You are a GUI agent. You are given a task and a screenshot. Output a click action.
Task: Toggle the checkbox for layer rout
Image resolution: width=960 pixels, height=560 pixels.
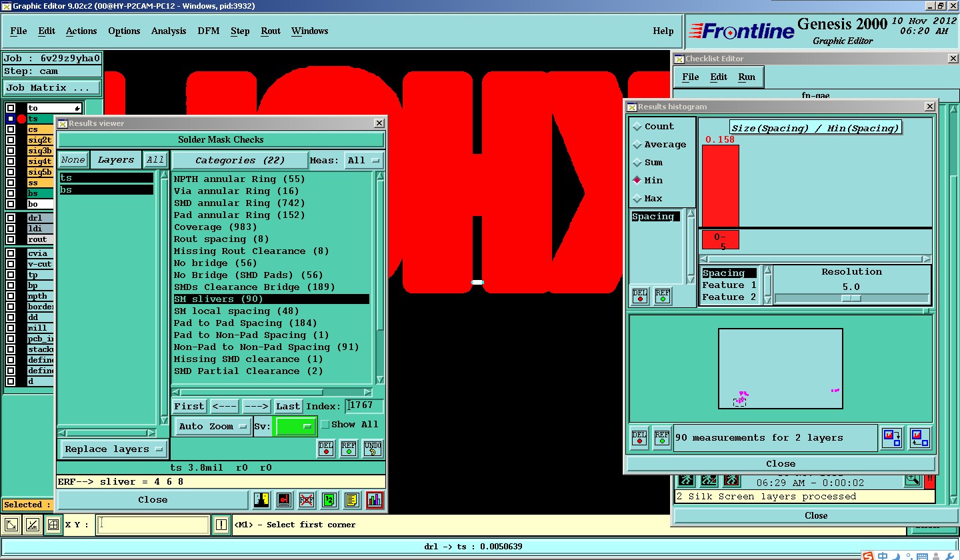point(11,239)
